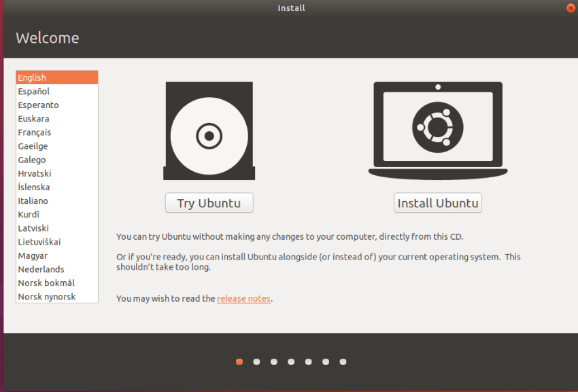This screenshot has width=578, height=392.
Task: Select Español from the language list
Action: (33, 91)
